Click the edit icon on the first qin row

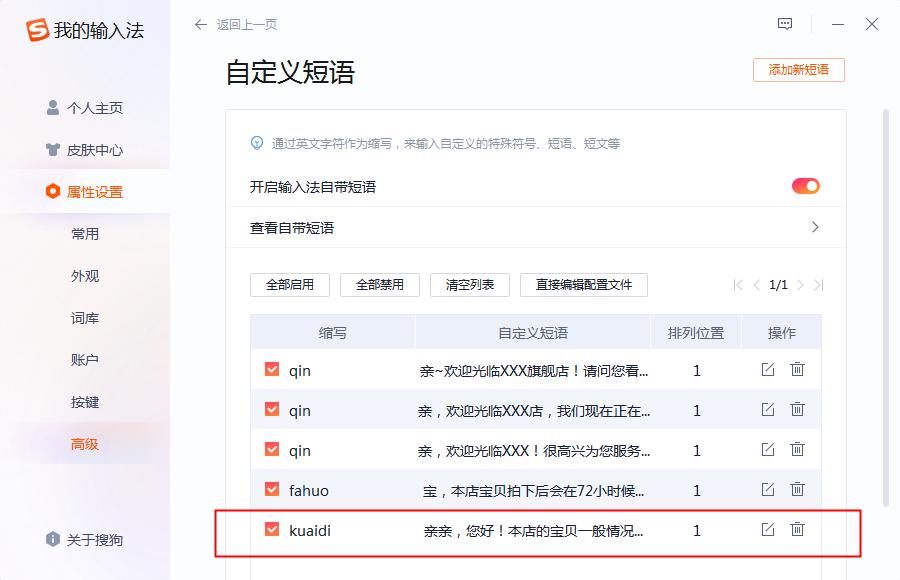766,369
